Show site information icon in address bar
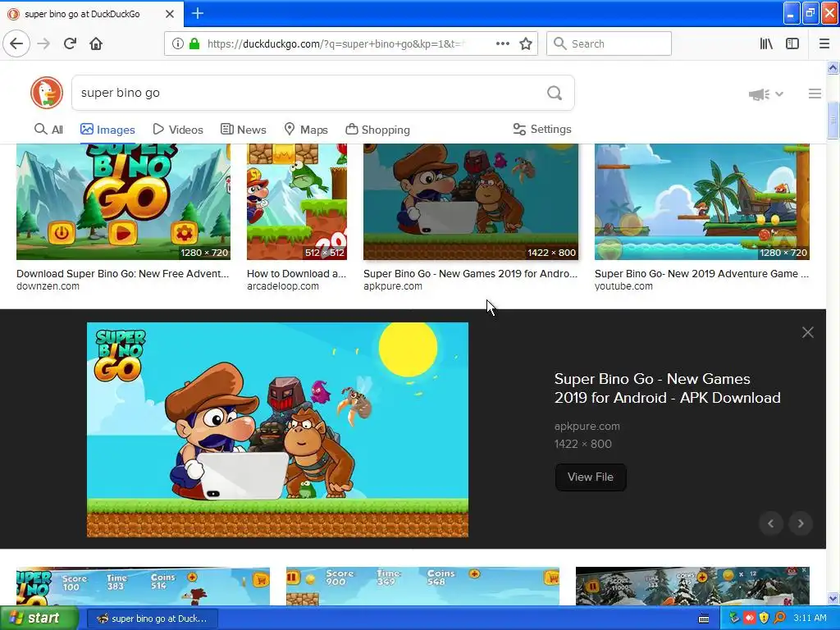This screenshot has height=630, width=840. pos(177,43)
